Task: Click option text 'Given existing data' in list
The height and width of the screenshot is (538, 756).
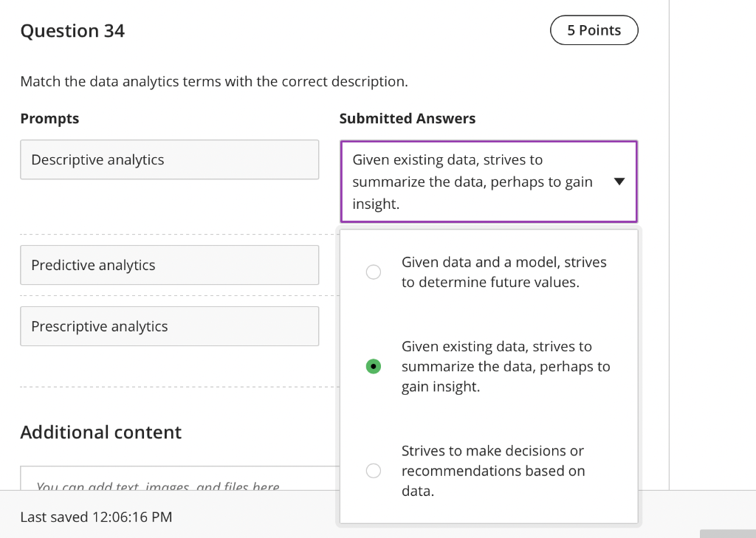Action: tap(506, 367)
